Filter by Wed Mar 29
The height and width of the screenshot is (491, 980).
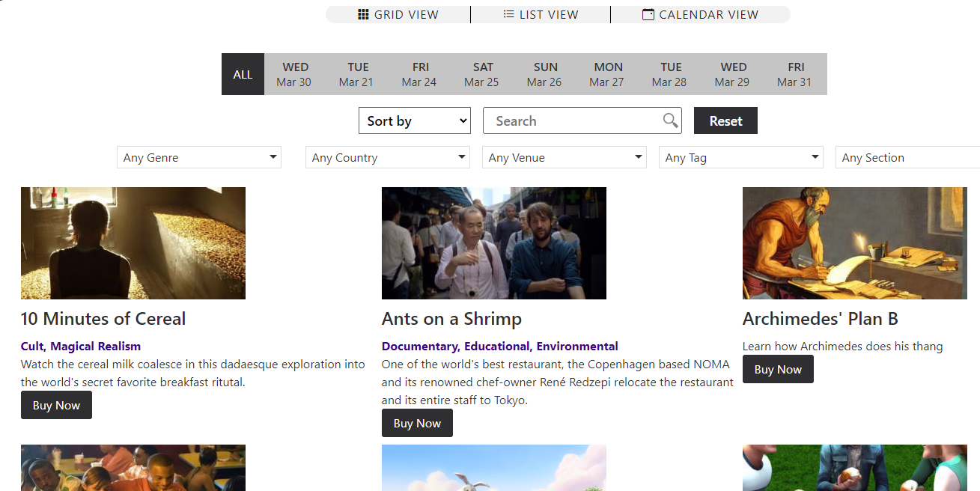[733, 74]
